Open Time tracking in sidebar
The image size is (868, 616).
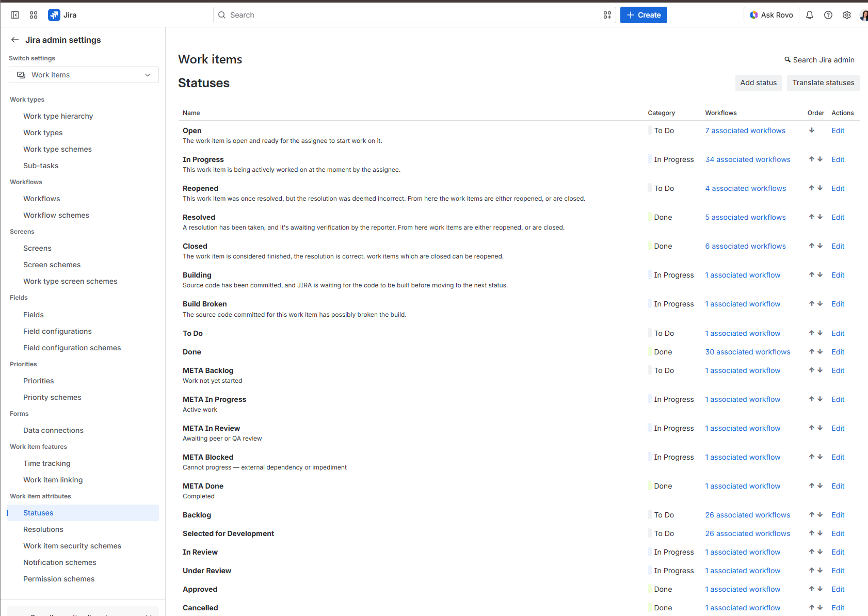click(47, 463)
